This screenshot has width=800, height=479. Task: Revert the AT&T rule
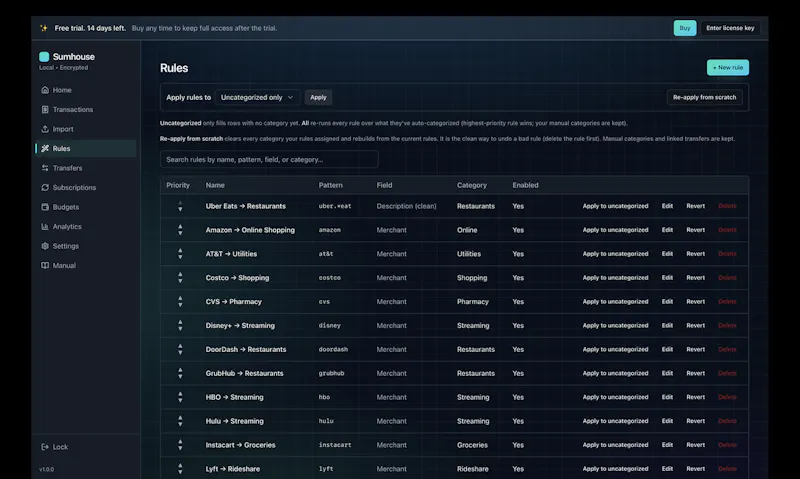coord(695,254)
